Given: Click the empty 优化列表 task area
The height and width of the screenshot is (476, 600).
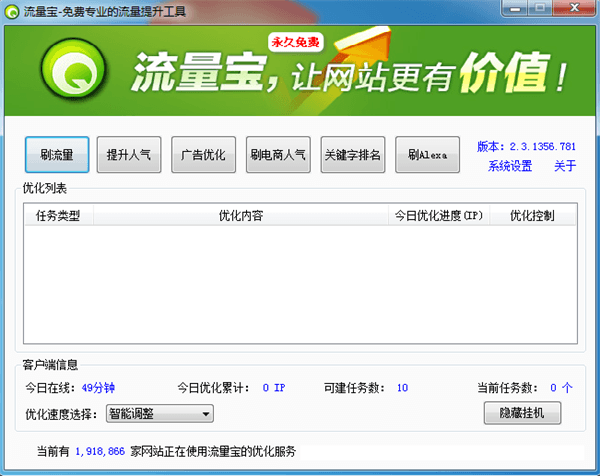Looking at the screenshot, I should [300, 285].
